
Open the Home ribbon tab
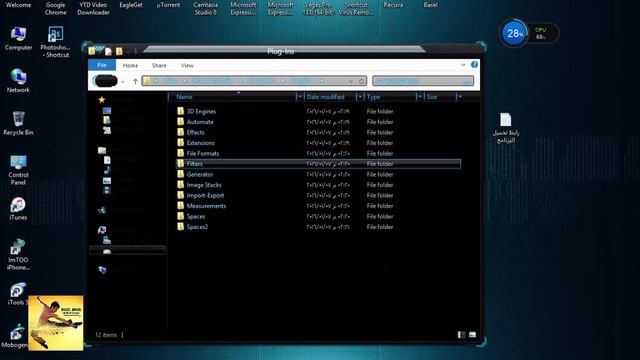pos(130,65)
